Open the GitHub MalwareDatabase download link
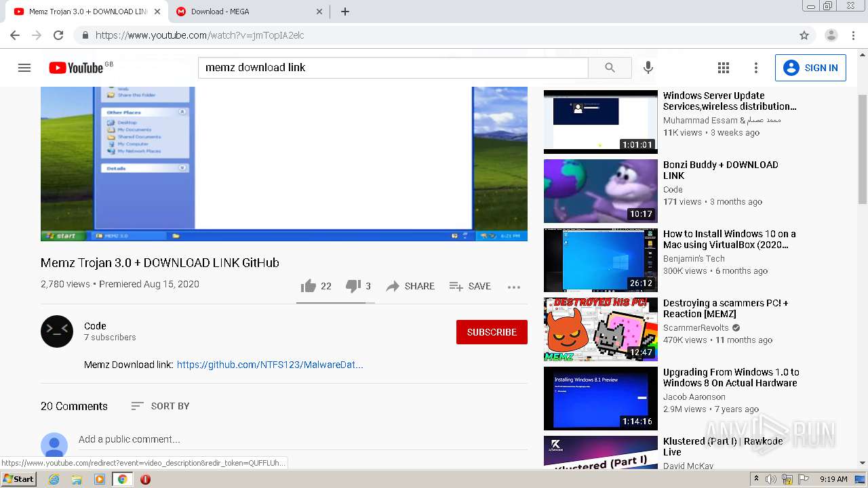 tap(270, 365)
